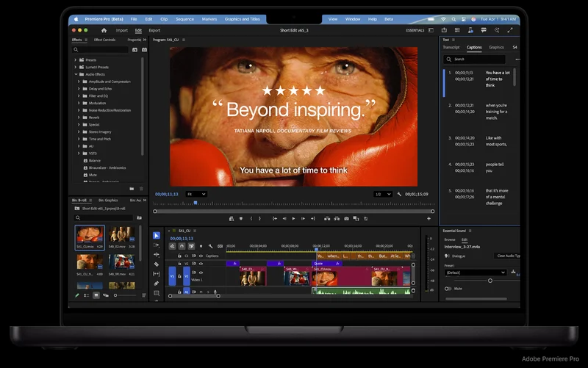Click the Export Frame camera icon
Screen dimensions: 588x368
click(347, 218)
